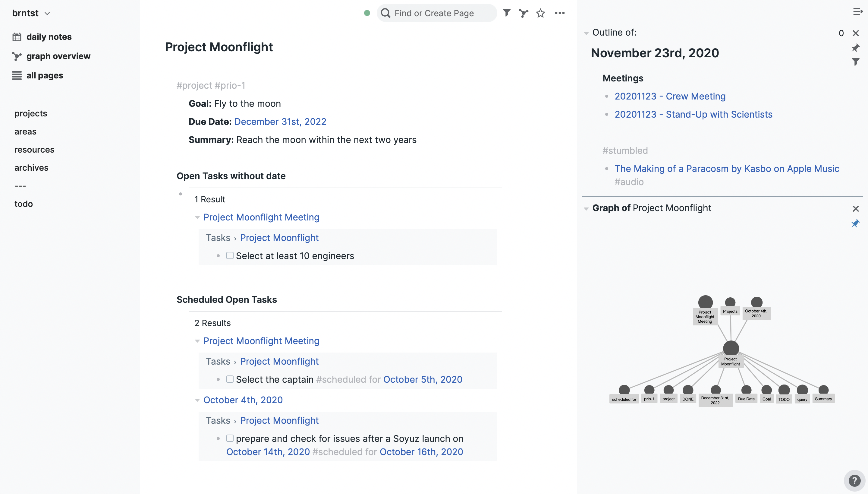Toggle the right sidebar icon
Screen dimensions: 868x494
858,12
